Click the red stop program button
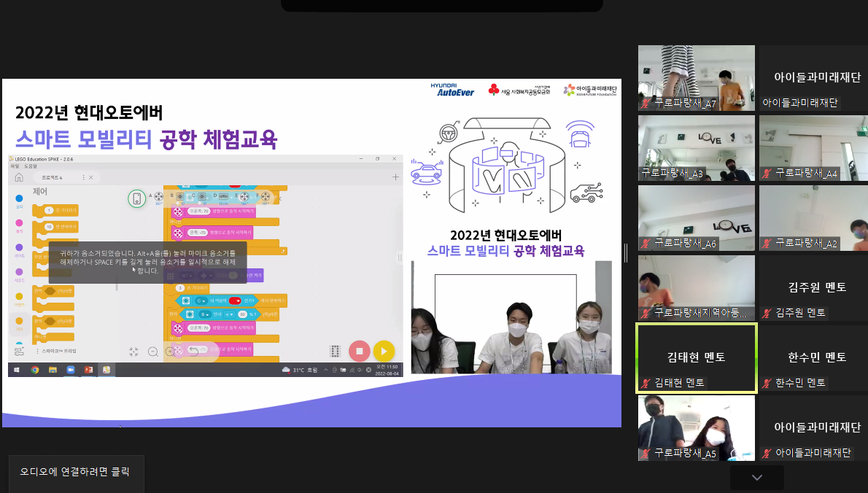868x493 pixels. point(359,351)
